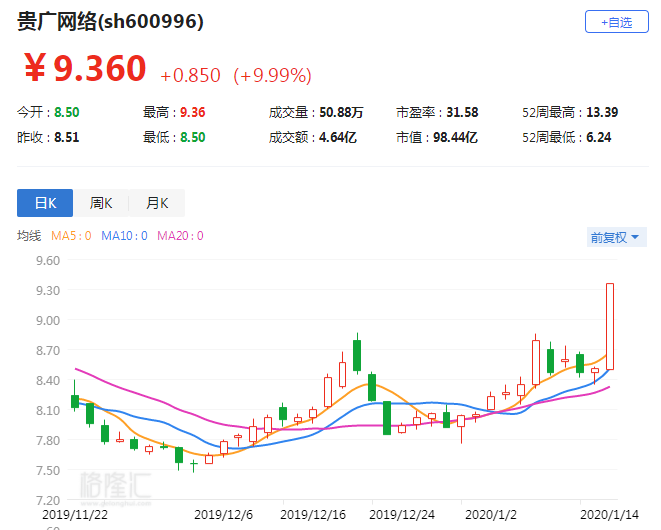Screen dimensions: 661x530
Task: Click the 7.20 price axis label
Action: [48, 500]
